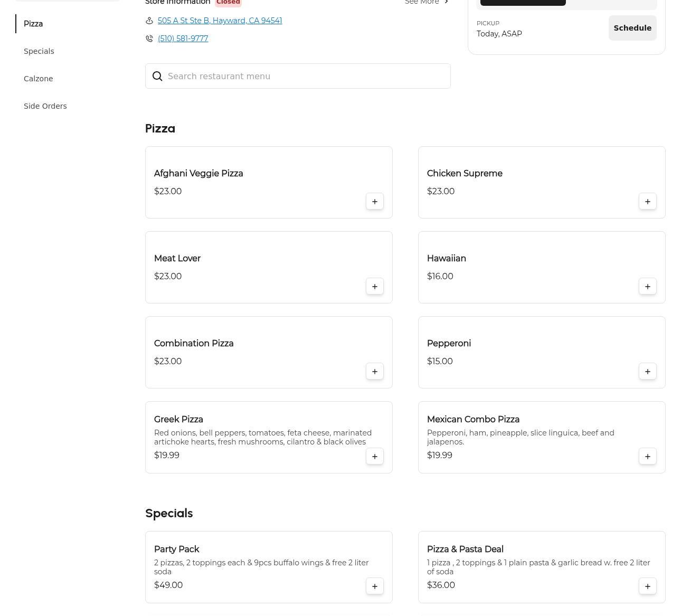Add Mexican Combo Pizza to order

click(648, 457)
